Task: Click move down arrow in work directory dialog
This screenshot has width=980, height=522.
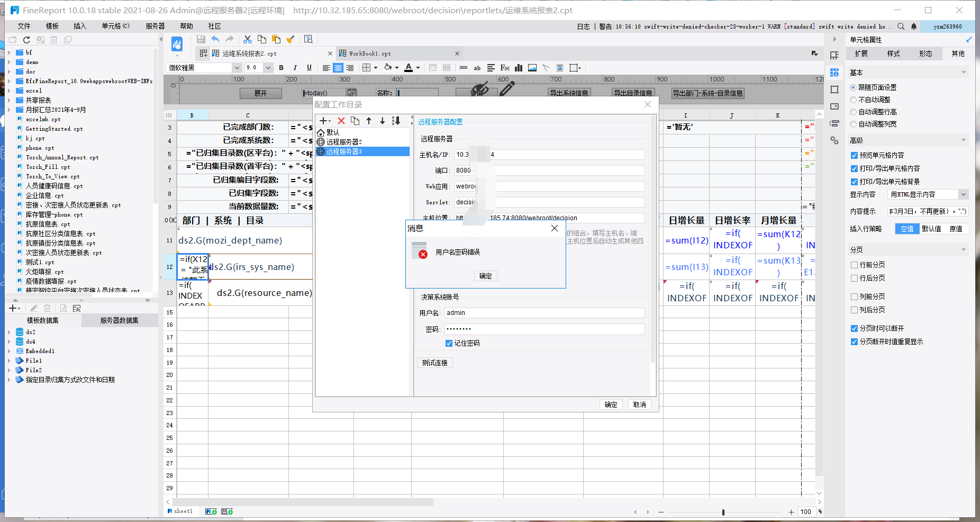Action: (x=382, y=121)
